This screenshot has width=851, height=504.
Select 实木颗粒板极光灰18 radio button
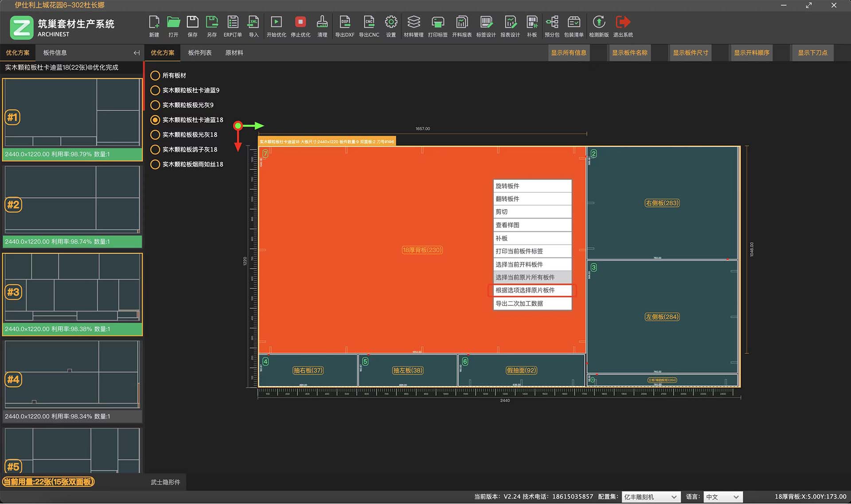[155, 135]
